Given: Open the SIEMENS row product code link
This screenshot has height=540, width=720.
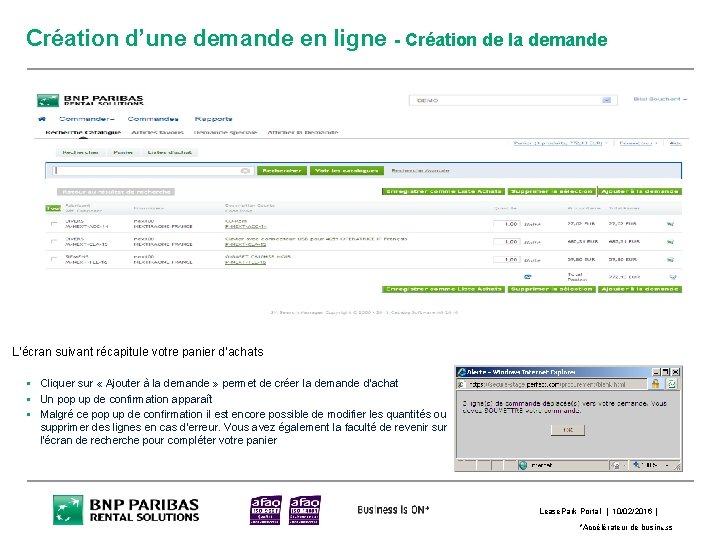Looking at the screenshot, I should tap(245, 262).
